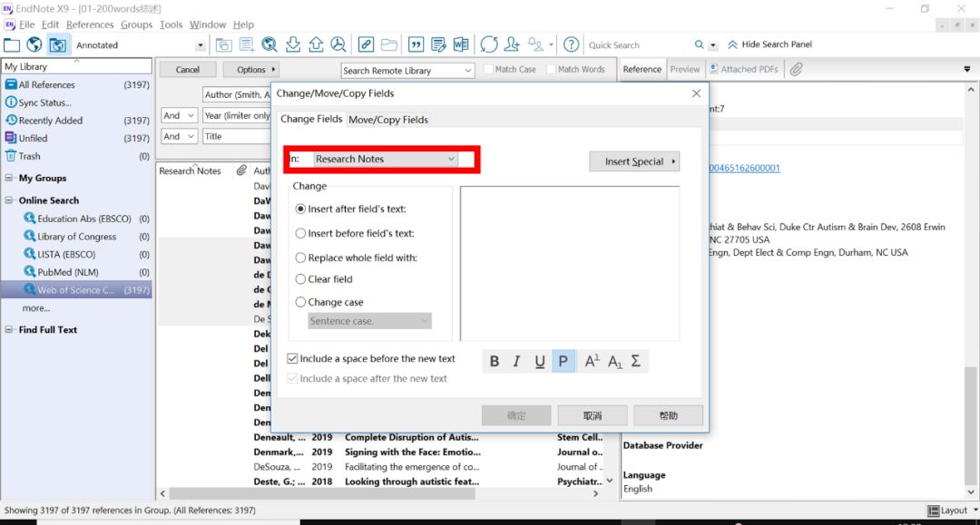Click the Open File folder icon
980x525 pixels.
[x=388, y=45]
